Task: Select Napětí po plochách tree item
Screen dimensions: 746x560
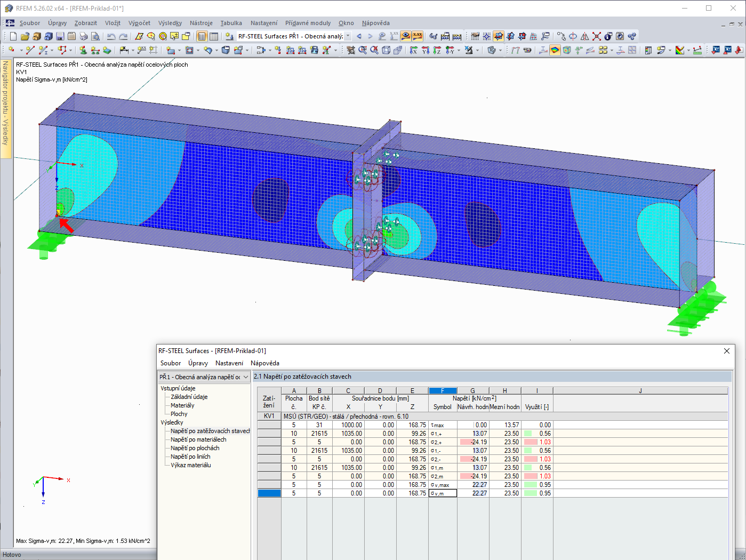Action: click(x=195, y=448)
